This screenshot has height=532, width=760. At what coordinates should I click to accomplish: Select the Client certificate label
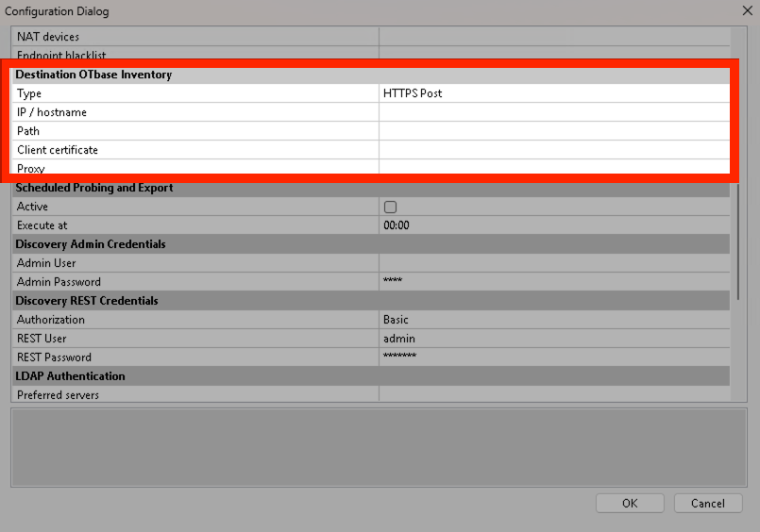click(x=58, y=150)
